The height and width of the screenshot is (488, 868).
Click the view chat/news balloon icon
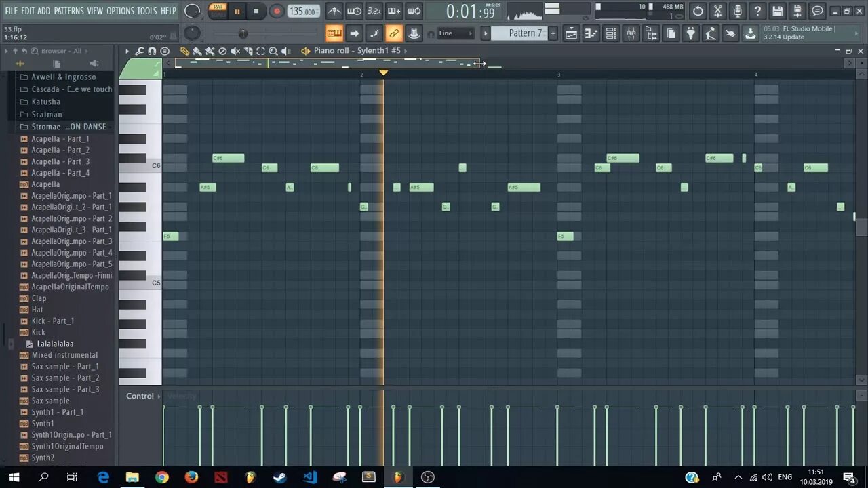818,11
